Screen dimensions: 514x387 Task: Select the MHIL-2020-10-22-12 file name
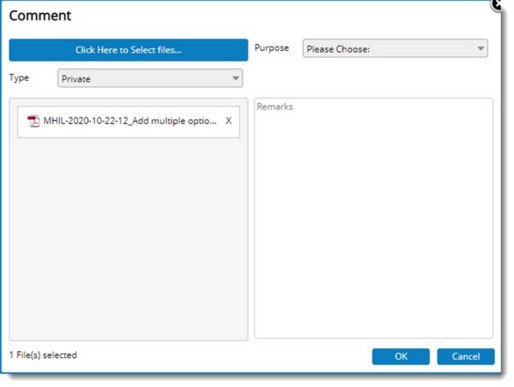tap(130, 121)
